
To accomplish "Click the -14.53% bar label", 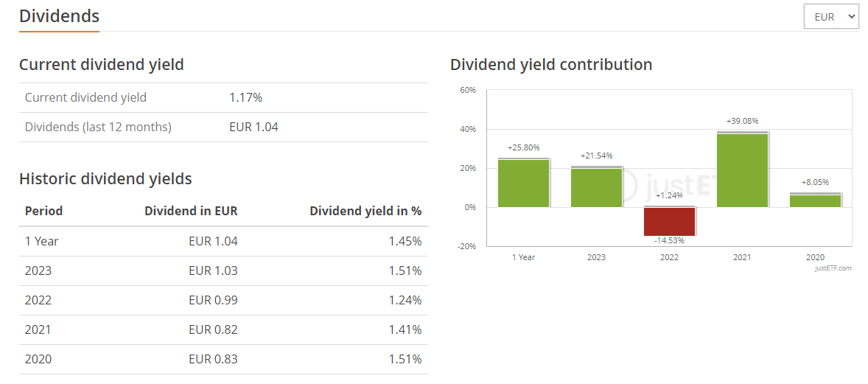I will [669, 240].
